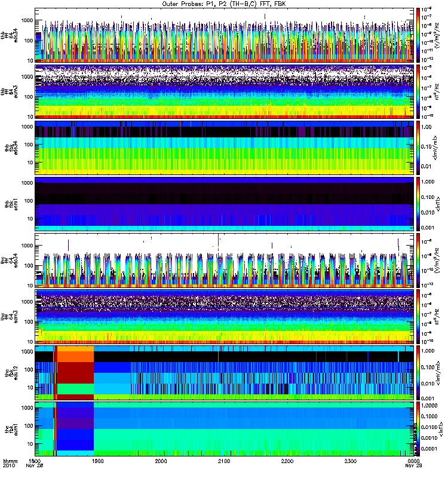Click the '<|nT|>' unit label of thb fbk scm1
This screenshot has height=478, width=448.
tap(439, 204)
